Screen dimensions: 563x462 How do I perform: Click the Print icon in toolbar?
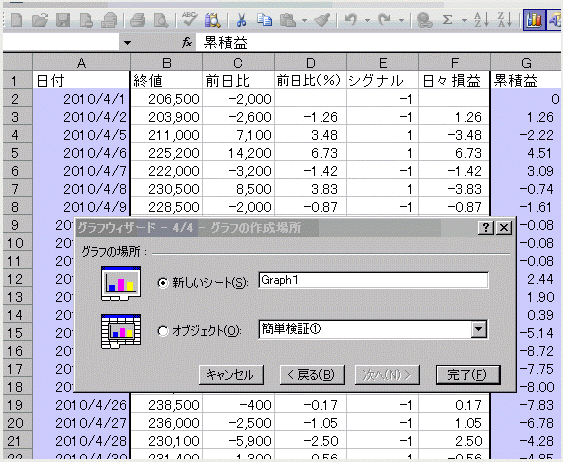point(138,20)
